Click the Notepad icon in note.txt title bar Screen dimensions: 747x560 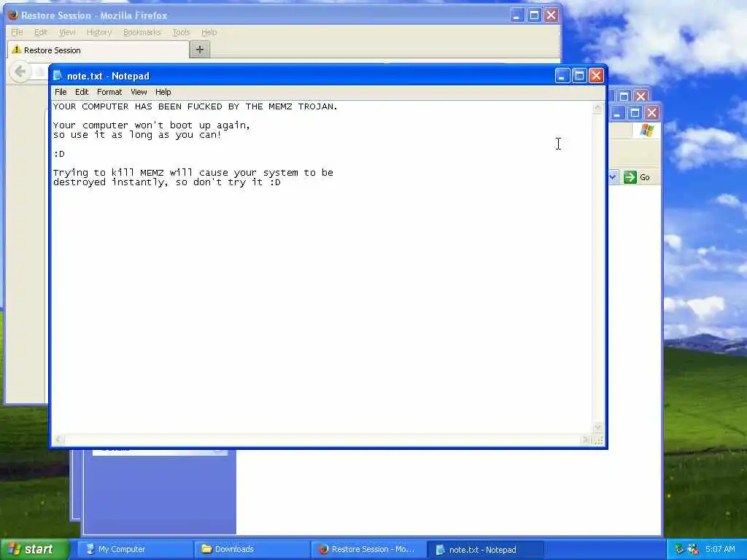pyautogui.click(x=58, y=76)
